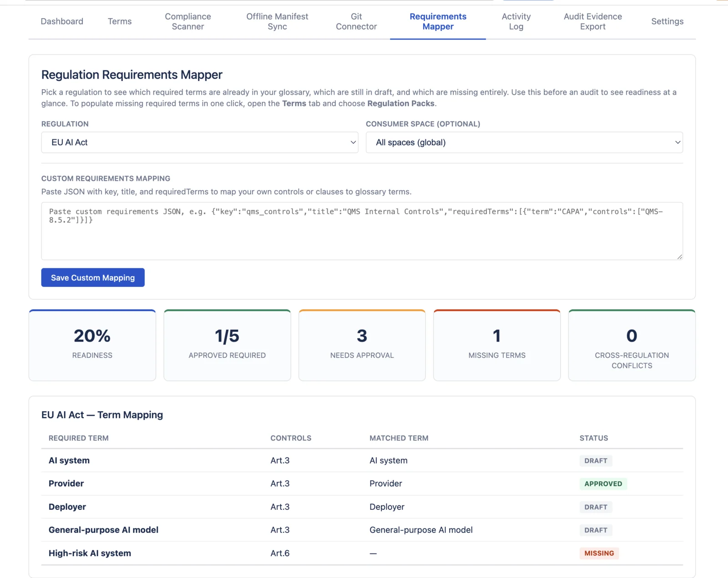
Task: Click Art.3 in the Provider row
Action: (x=280, y=483)
